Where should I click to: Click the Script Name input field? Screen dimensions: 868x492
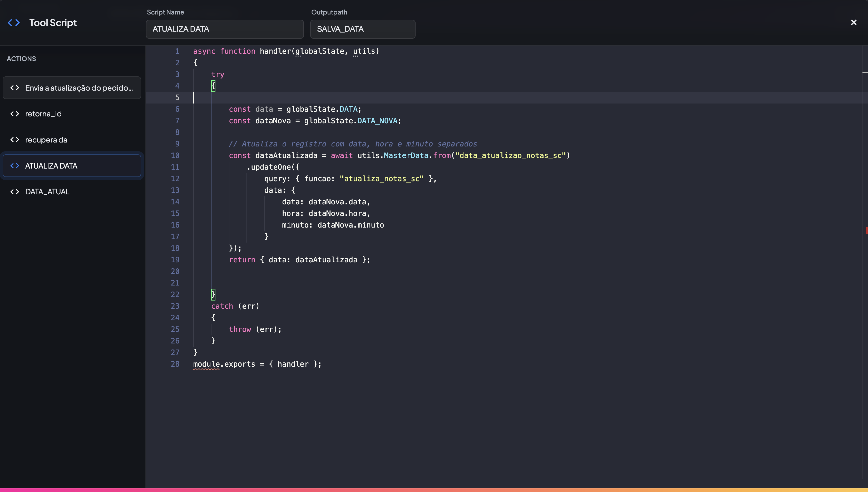(x=224, y=29)
